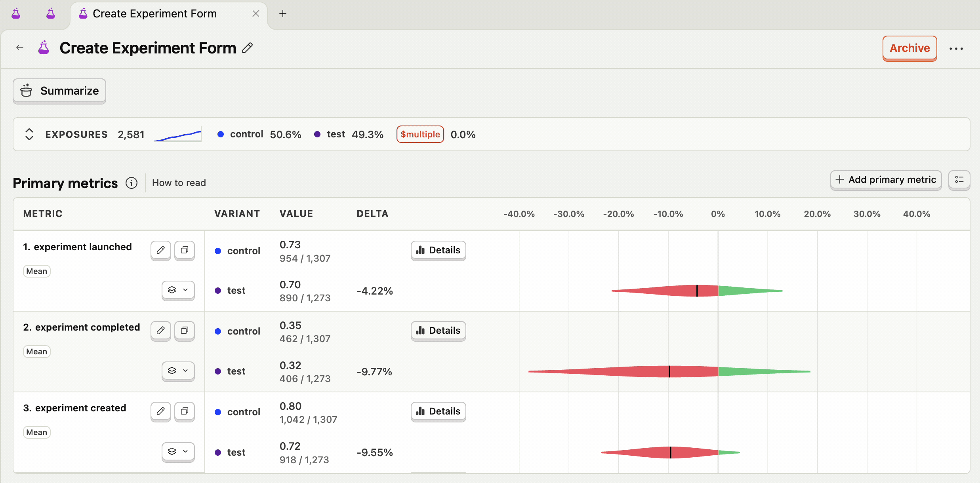
Task: Click the Add primary metric button
Action: [886, 180]
